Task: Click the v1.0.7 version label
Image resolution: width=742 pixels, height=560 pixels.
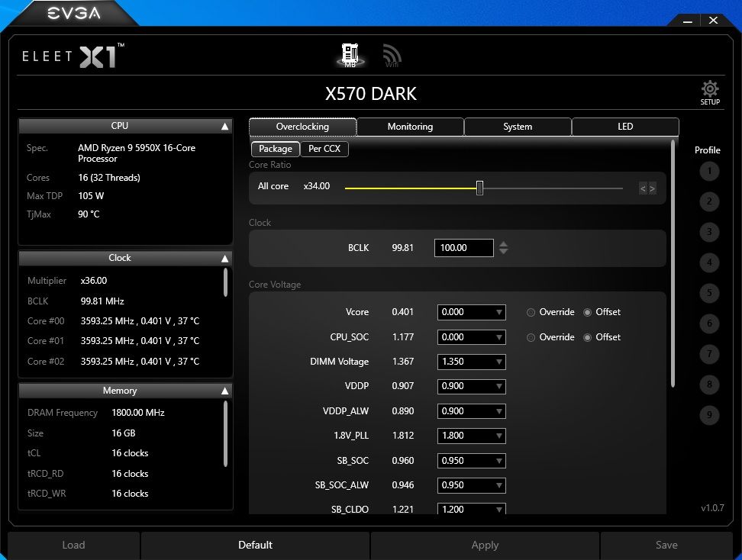Action: point(712,508)
